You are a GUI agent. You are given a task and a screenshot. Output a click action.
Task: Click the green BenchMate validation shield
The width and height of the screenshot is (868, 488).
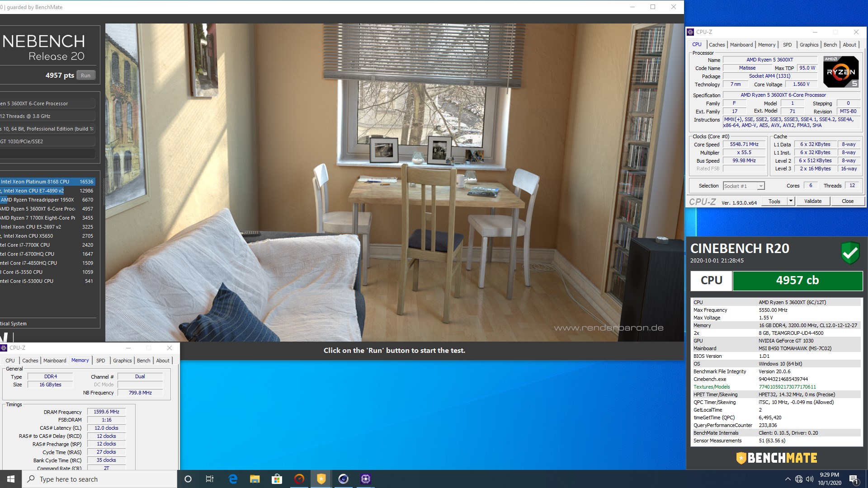coord(850,253)
